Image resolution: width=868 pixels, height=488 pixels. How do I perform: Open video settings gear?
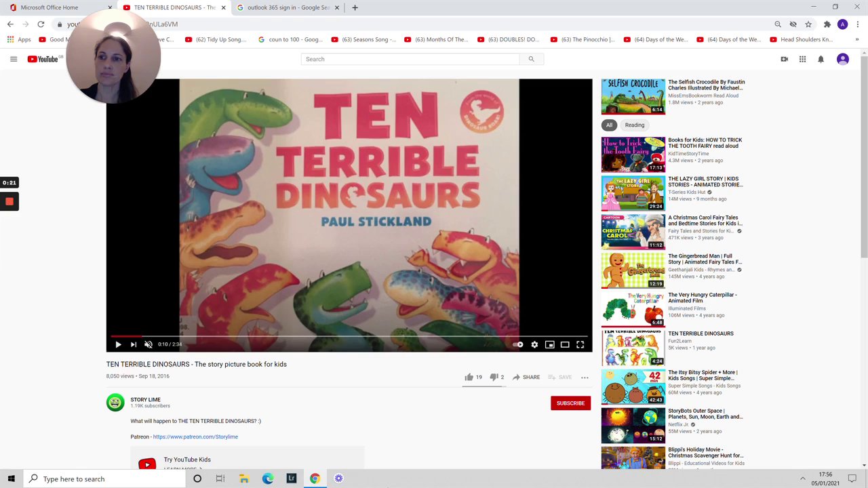(534, 344)
